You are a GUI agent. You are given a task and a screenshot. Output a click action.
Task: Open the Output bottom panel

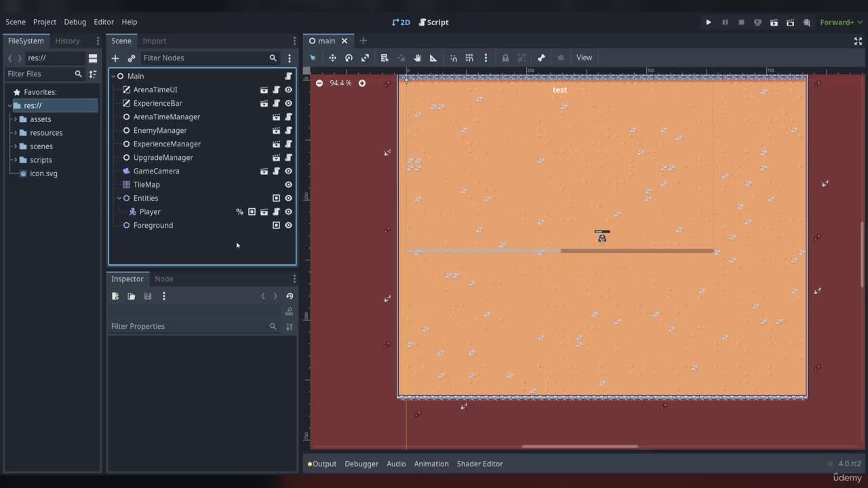[322, 464]
